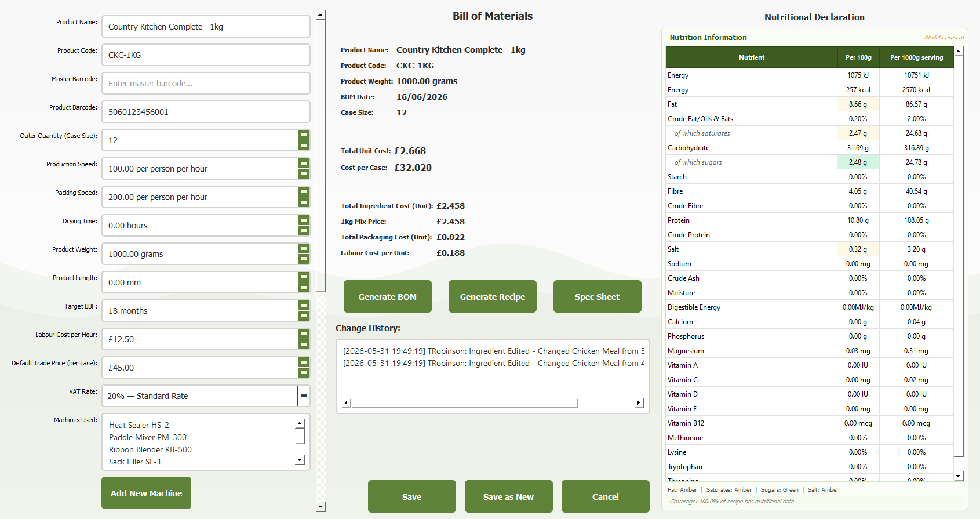Click the first Change History entry
The width and height of the screenshot is (980, 519).
tap(493, 351)
